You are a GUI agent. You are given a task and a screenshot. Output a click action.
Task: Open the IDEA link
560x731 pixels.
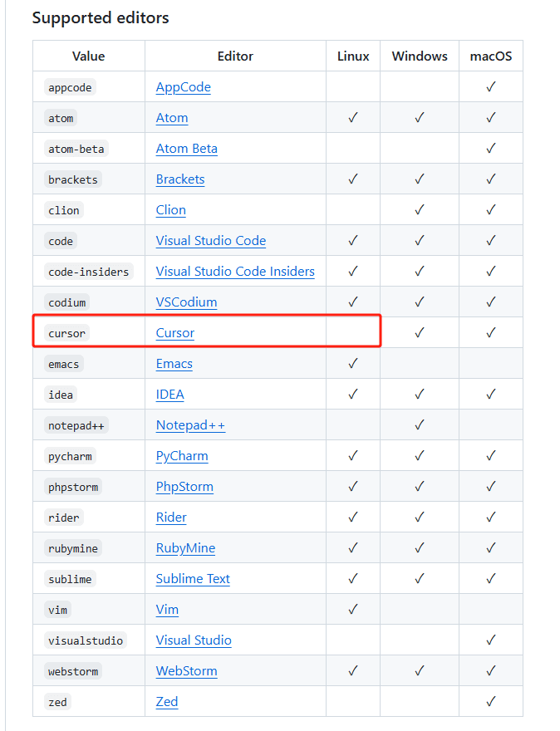169,395
